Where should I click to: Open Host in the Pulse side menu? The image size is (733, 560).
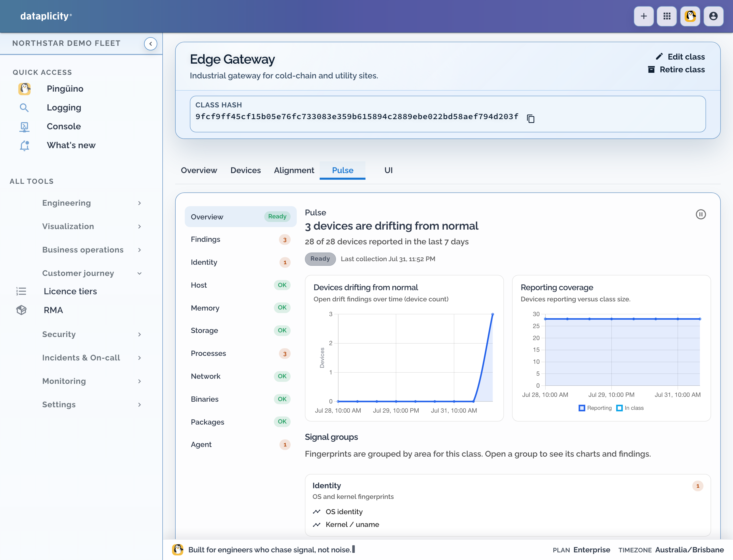(240, 285)
